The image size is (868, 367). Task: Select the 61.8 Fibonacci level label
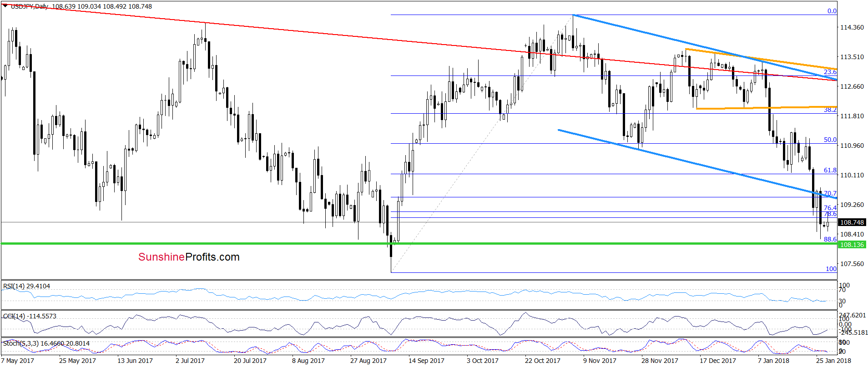pyautogui.click(x=830, y=170)
